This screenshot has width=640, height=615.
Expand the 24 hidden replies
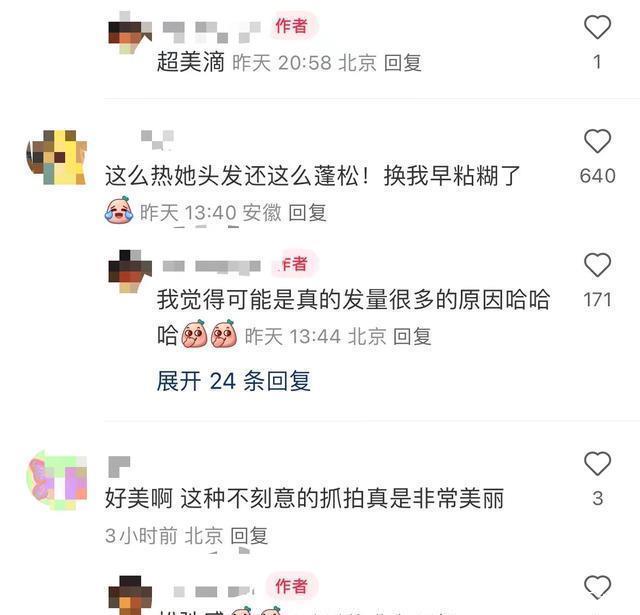233,381
